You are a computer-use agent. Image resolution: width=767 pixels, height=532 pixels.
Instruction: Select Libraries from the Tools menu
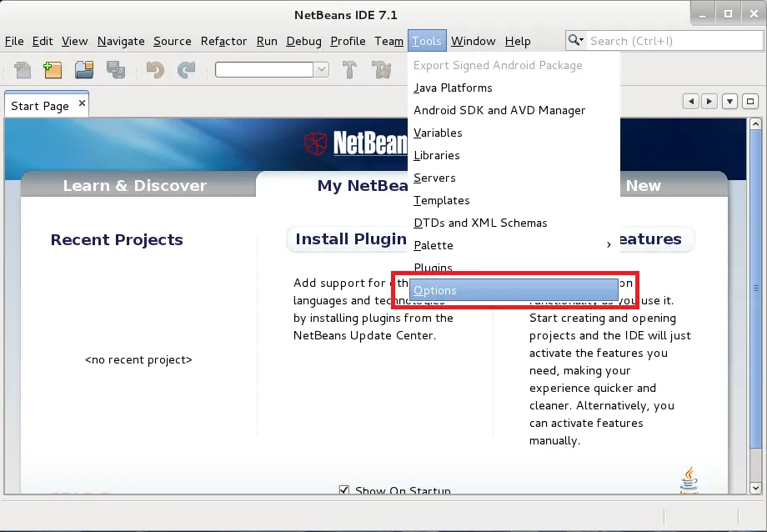[514, 156]
